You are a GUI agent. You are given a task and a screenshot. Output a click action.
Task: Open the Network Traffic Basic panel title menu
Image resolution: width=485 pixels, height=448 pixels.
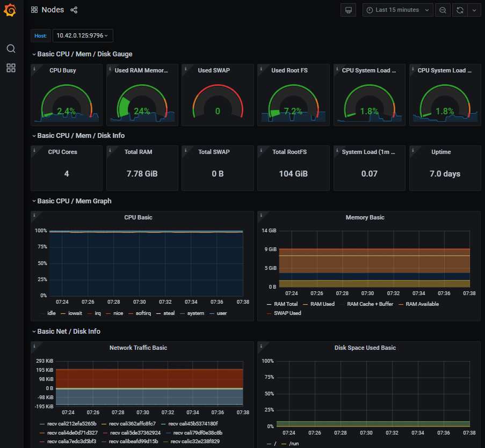[x=138, y=348]
